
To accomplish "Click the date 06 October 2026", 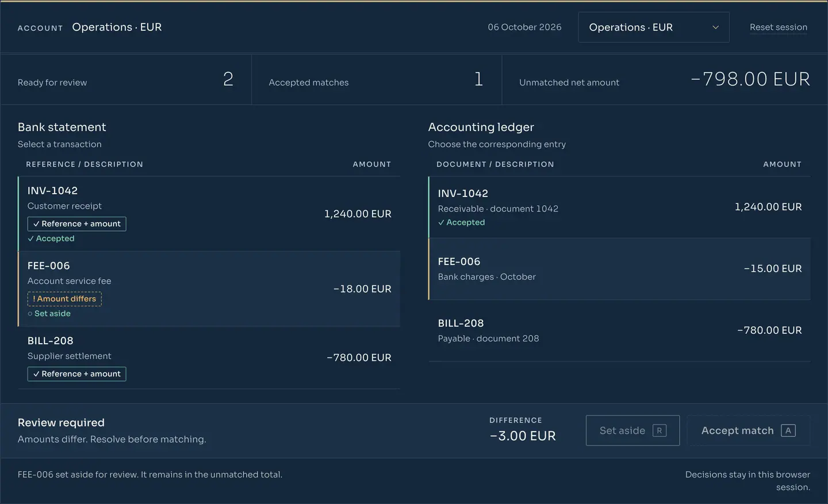I will click(x=524, y=27).
